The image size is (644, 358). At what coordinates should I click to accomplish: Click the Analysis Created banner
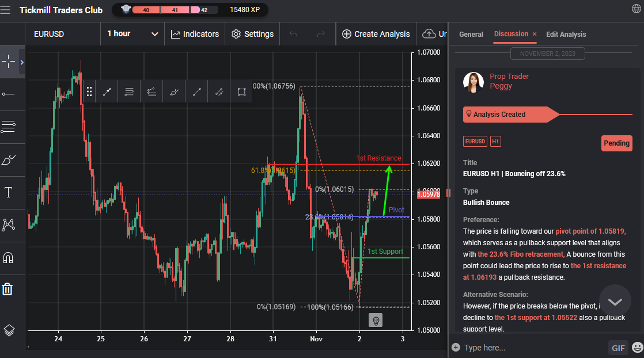[511, 115]
